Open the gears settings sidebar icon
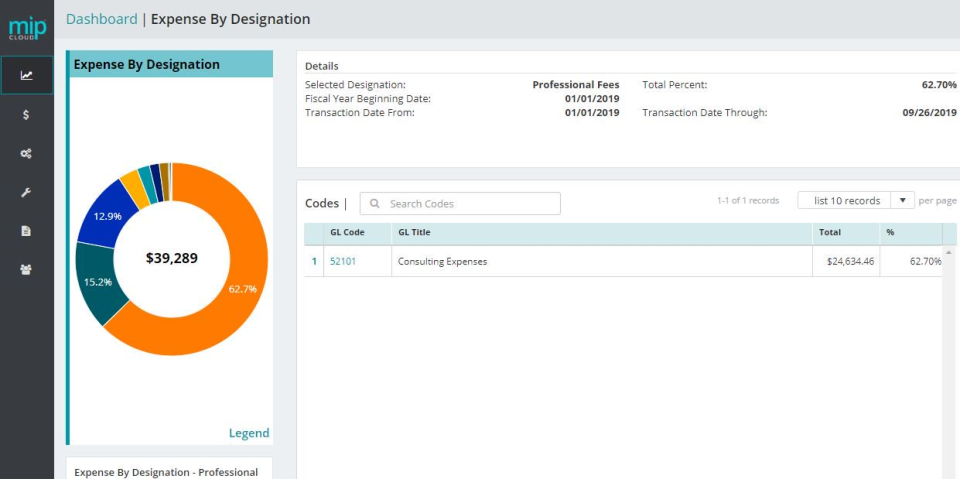 coord(26,154)
